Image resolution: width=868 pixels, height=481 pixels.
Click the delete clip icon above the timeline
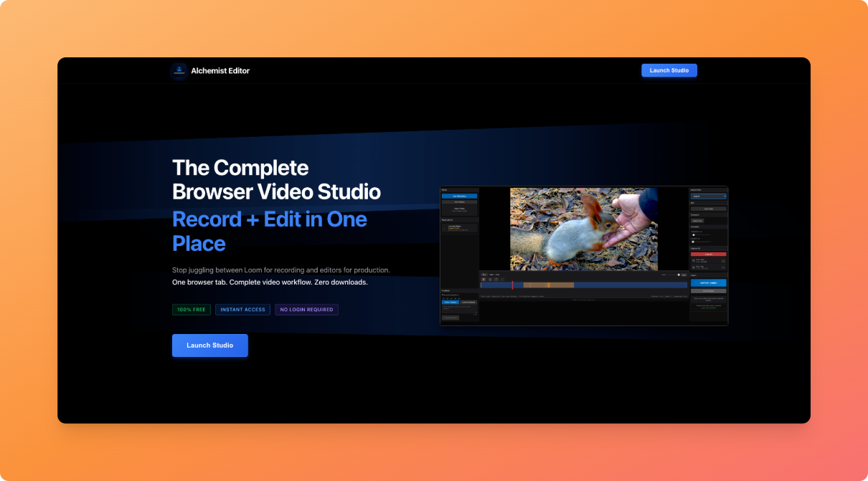click(x=490, y=279)
